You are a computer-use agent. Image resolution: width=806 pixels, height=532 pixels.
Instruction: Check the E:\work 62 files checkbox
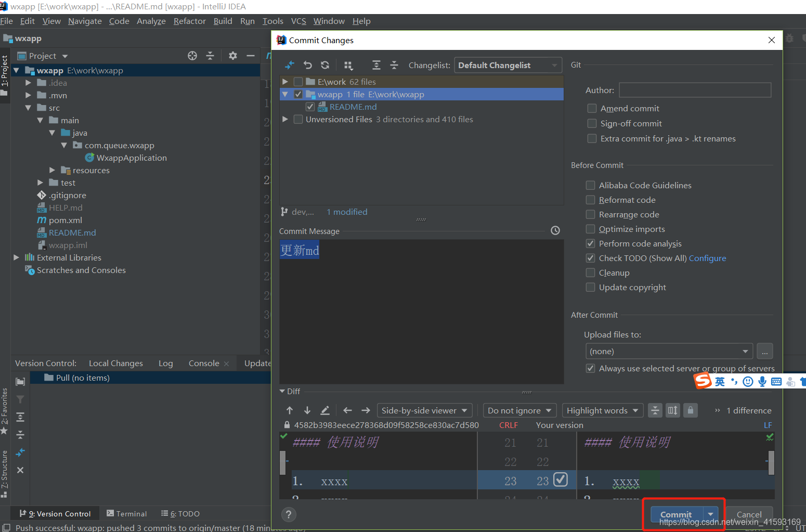tap(298, 82)
